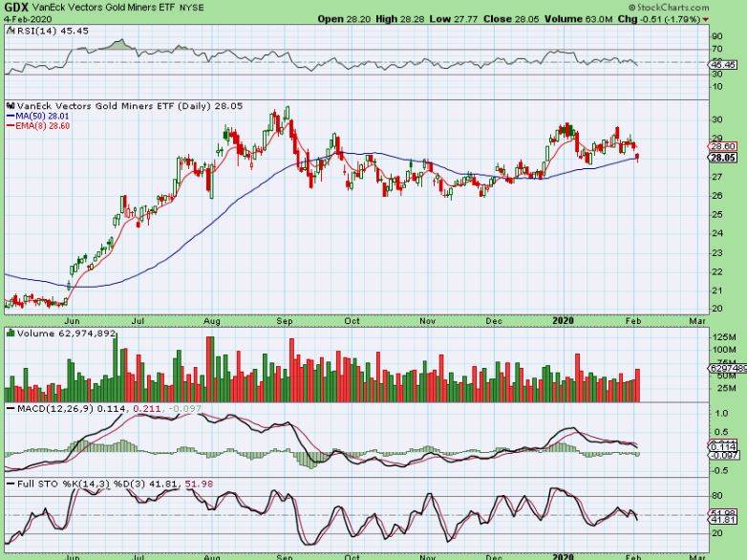Click the red down arrow beside Chg

tap(706, 19)
